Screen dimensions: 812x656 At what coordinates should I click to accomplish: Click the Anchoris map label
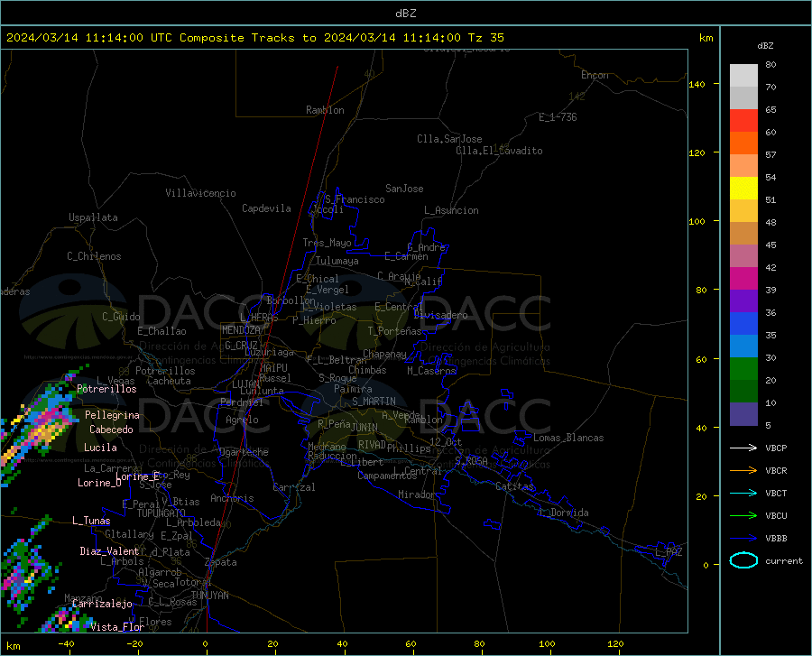[232, 498]
